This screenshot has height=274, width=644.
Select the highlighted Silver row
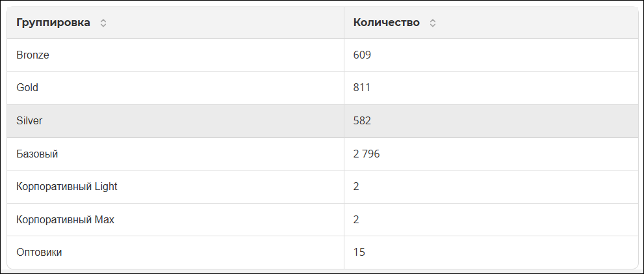point(323,121)
